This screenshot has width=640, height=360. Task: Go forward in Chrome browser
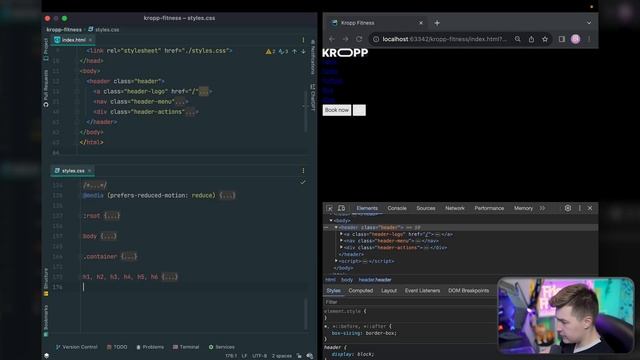pyautogui.click(x=345, y=39)
